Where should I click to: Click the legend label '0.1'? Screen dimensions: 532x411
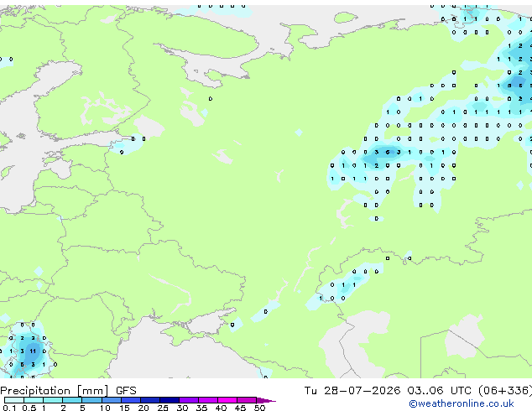click(x=9, y=408)
